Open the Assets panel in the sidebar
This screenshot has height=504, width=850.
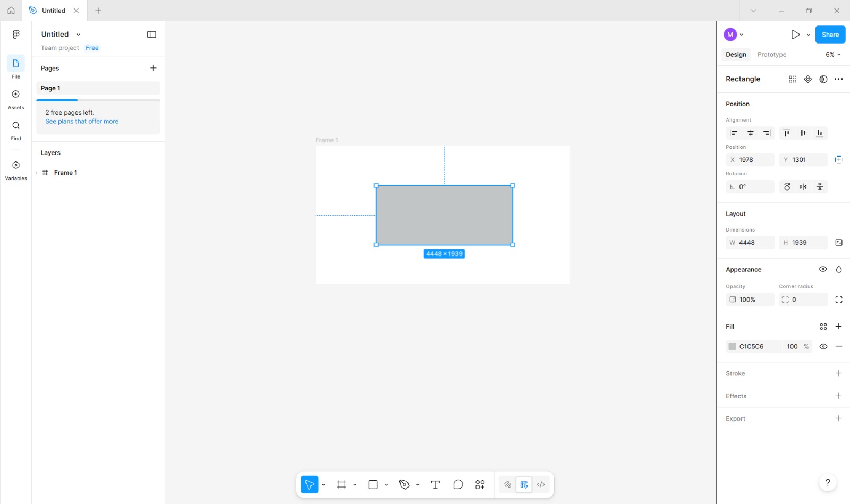[x=15, y=98]
